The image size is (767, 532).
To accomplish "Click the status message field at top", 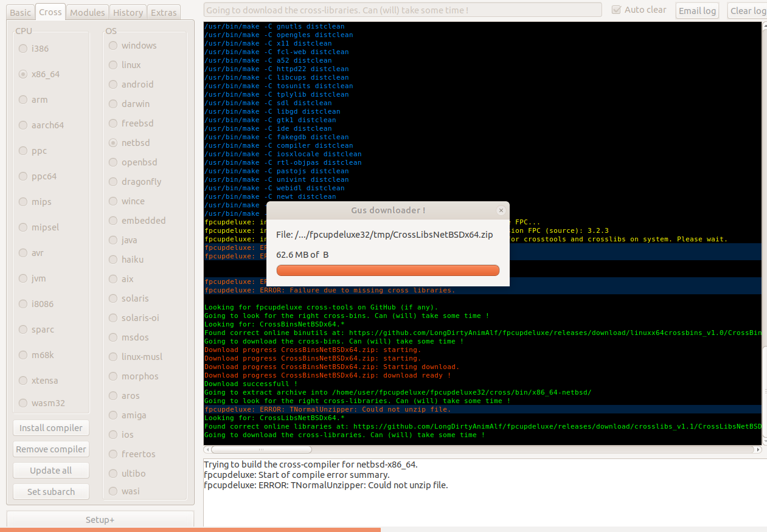I will point(403,10).
